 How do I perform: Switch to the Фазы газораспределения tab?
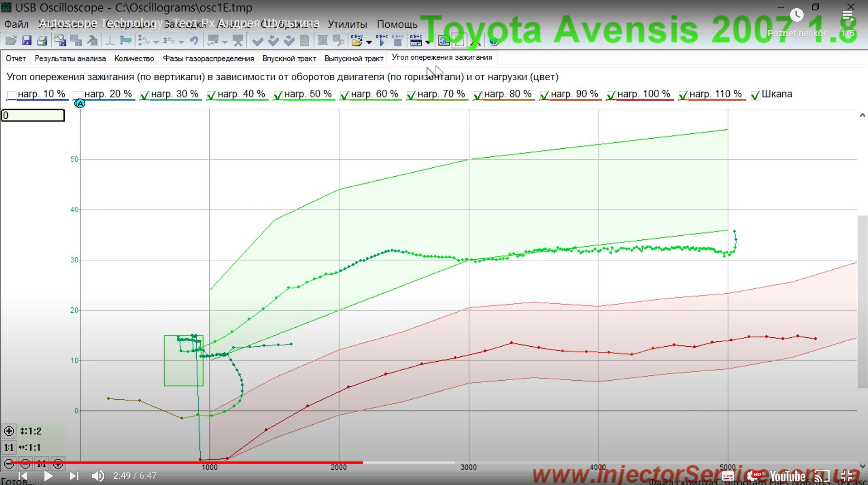(209, 58)
